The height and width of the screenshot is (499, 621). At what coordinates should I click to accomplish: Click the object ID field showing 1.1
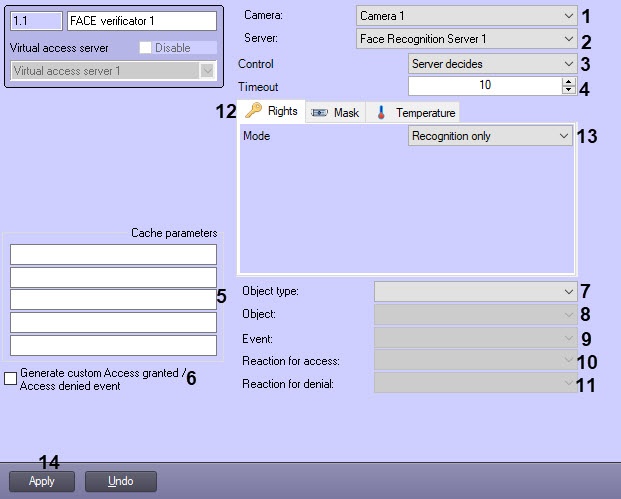pos(35,21)
